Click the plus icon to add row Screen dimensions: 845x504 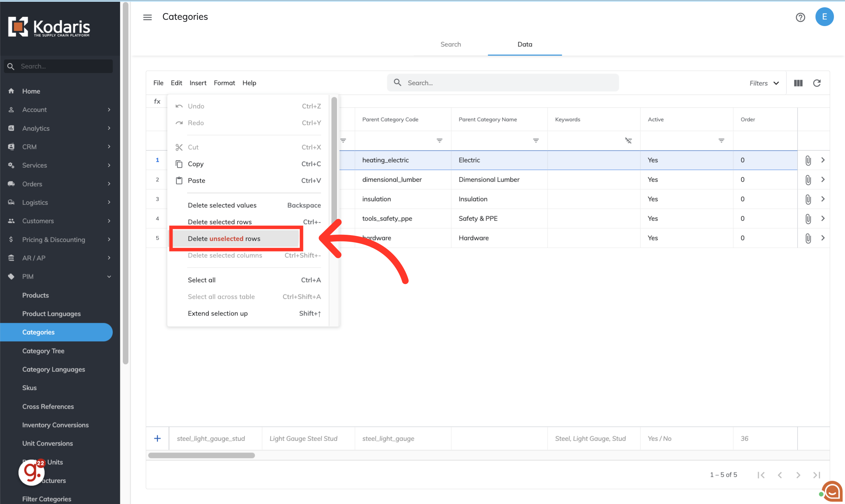pyautogui.click(x=157, y=439)
